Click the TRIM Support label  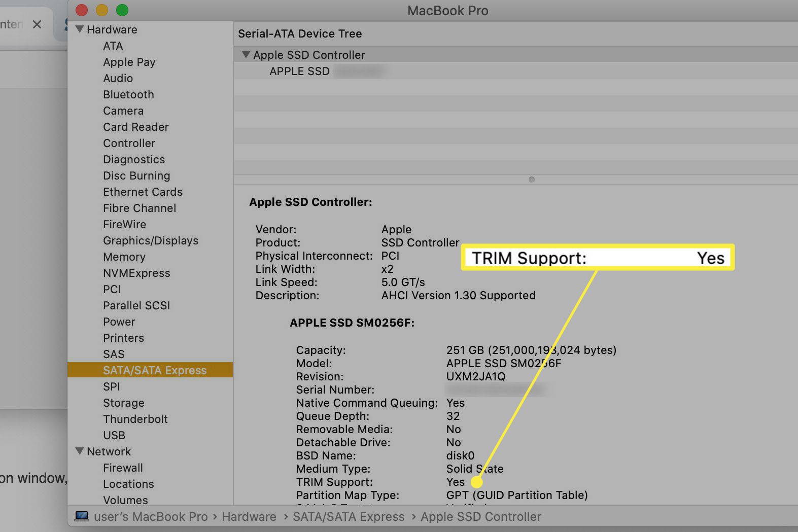tap(334, 482)
